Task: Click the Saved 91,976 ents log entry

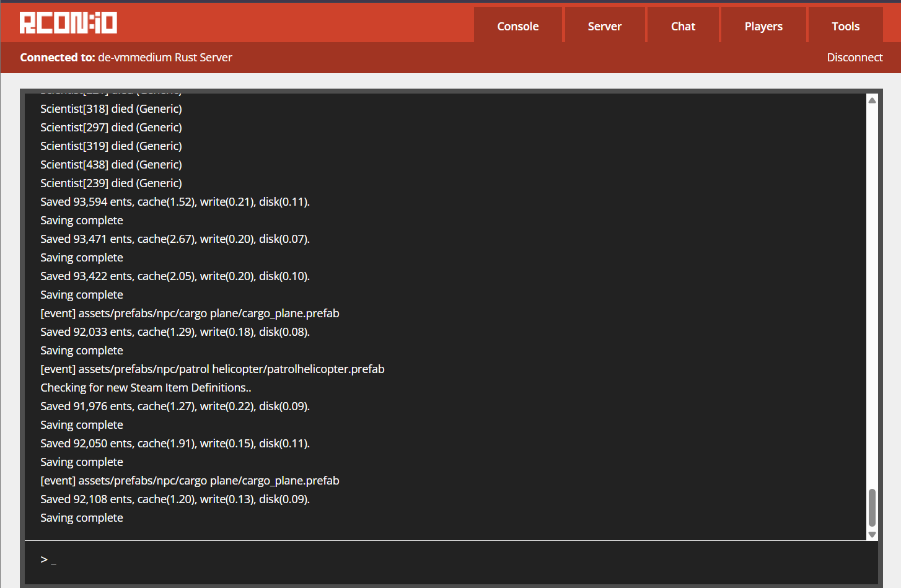Action: coord(175,406)
